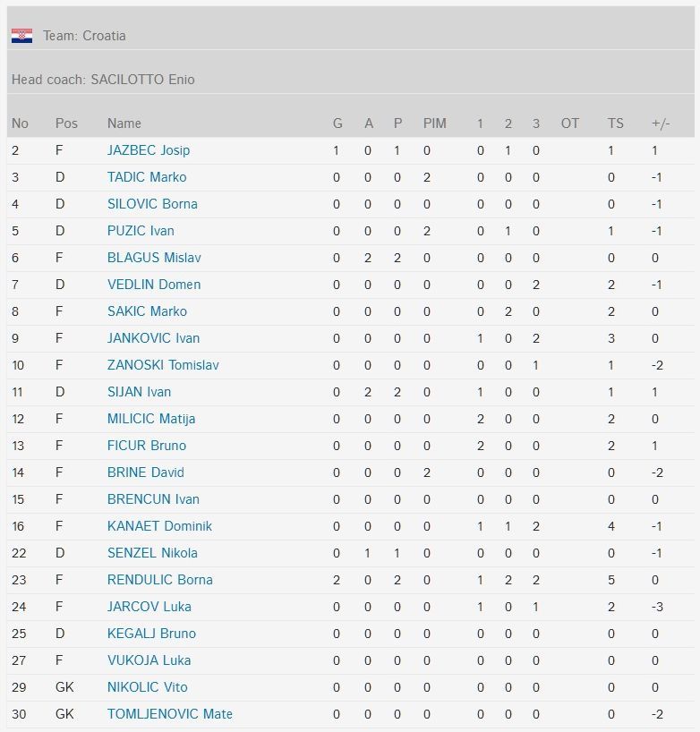Viewport: 700px width, 732px height.
Task: Open VEDLIN Domen link
Action: pos(154,285)
